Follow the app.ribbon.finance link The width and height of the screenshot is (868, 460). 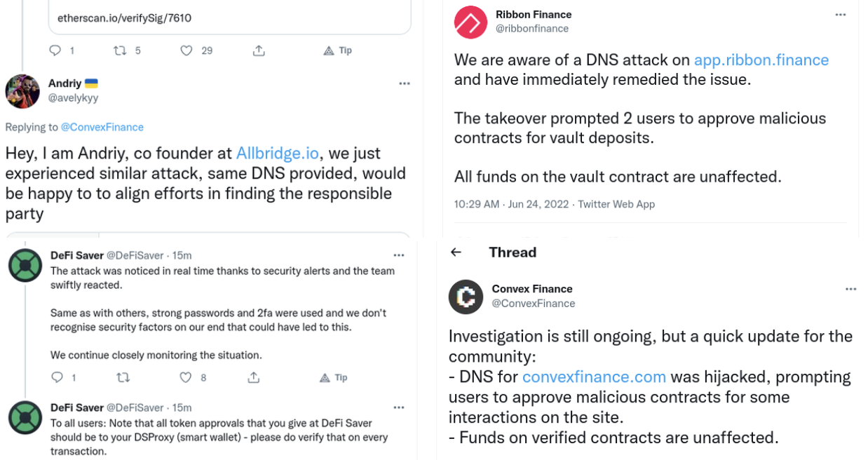(x=761, y=60)
